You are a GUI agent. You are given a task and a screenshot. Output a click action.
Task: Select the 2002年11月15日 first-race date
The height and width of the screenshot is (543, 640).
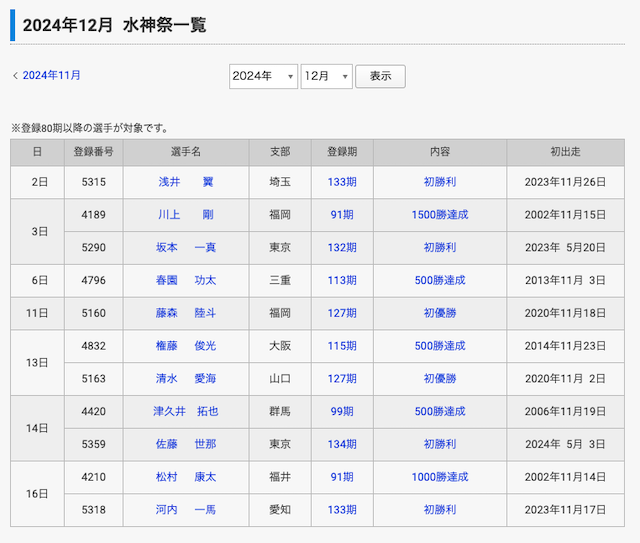565,215
